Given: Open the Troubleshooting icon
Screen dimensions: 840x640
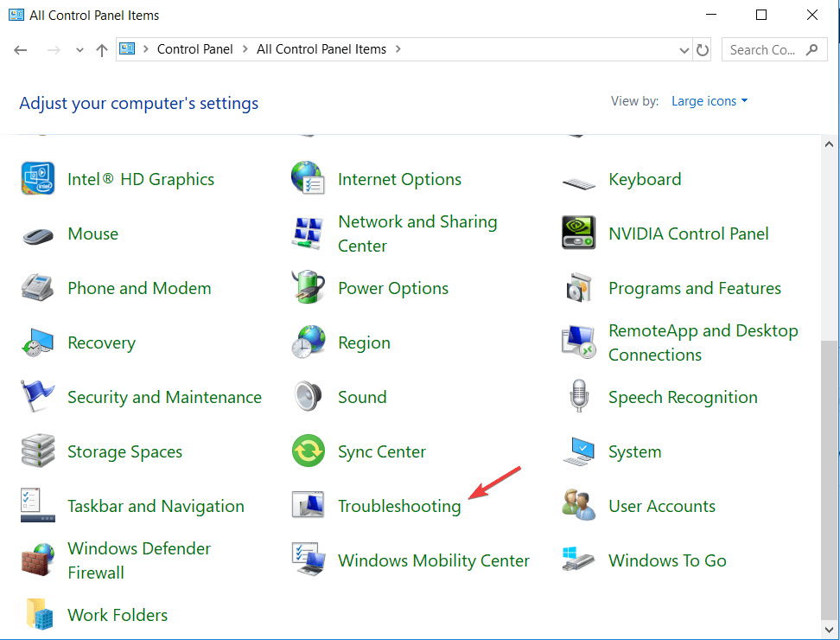Looking at the screenshot, I should [308, 505].
